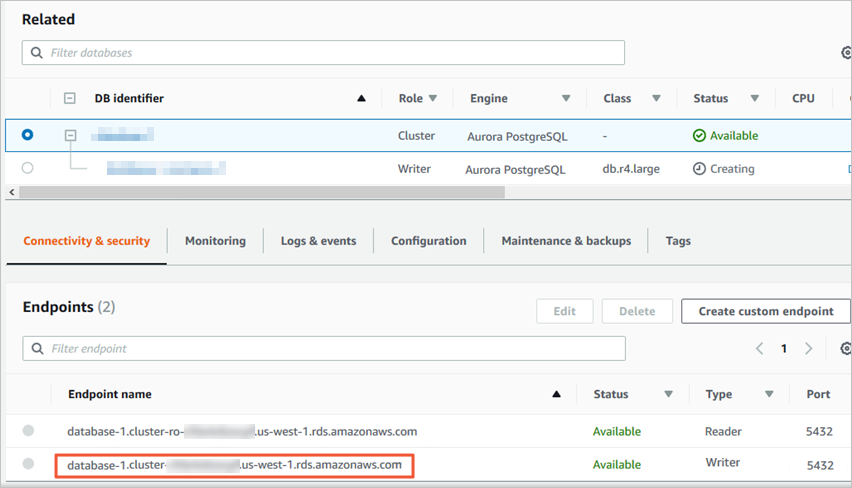Click the CPU column header

pyautogui.click(x=803, y=98)
